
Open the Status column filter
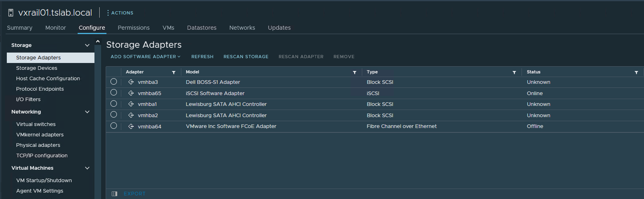tap(636, 72)
